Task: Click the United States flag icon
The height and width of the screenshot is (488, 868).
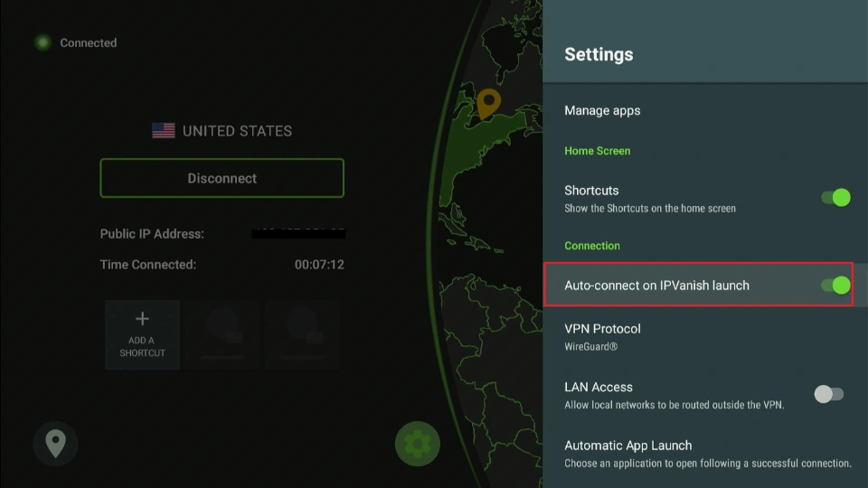Action: pyautogui.click(x=164, y=131)
